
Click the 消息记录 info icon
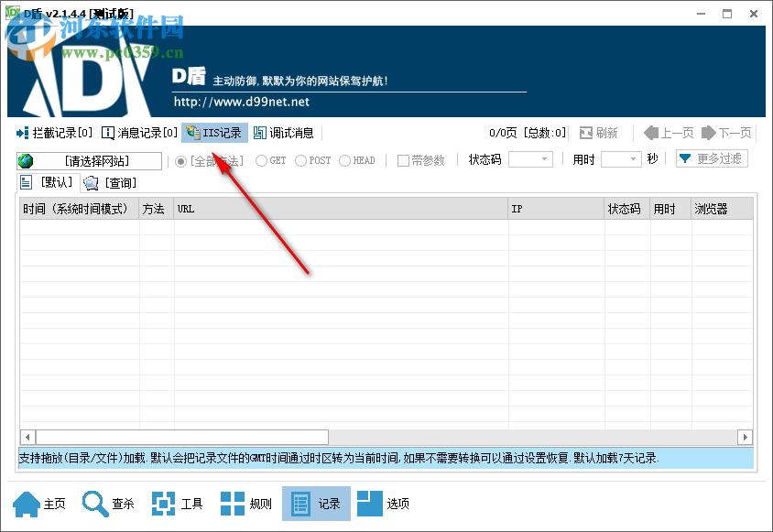coord(107,133)
